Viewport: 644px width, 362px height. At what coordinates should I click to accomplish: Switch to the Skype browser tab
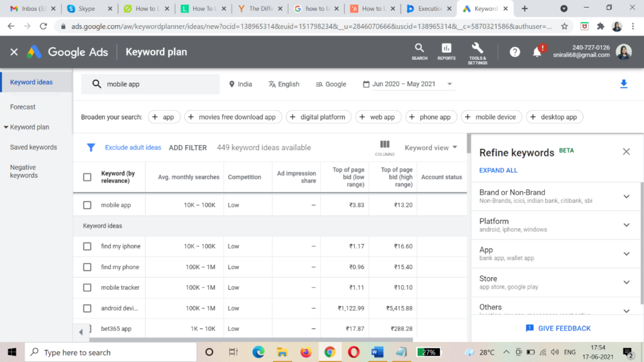(89, 9)
